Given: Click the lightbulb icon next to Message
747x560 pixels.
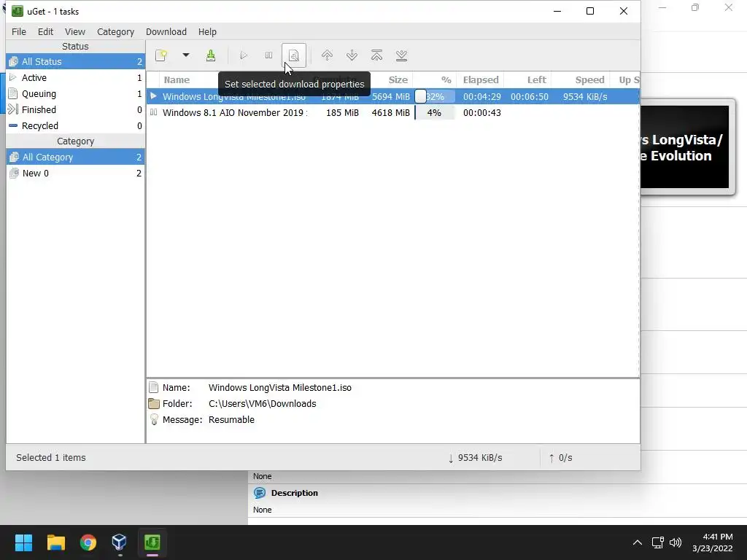Looking at the screenshot, I should tap(154, 419).
